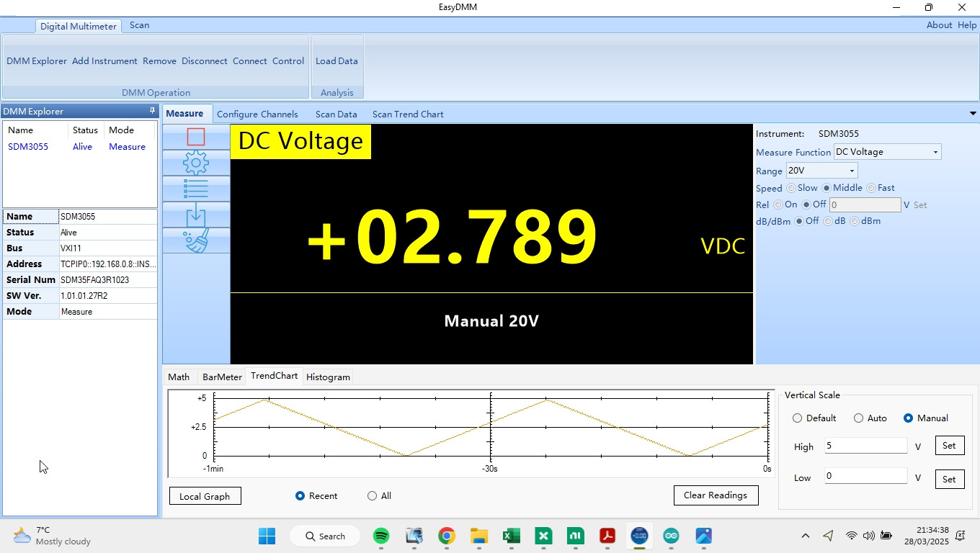Click the pin icon on DMM Explorer panel
The height and width of the screenshot is (553, 980).
(x=151, y=111)
